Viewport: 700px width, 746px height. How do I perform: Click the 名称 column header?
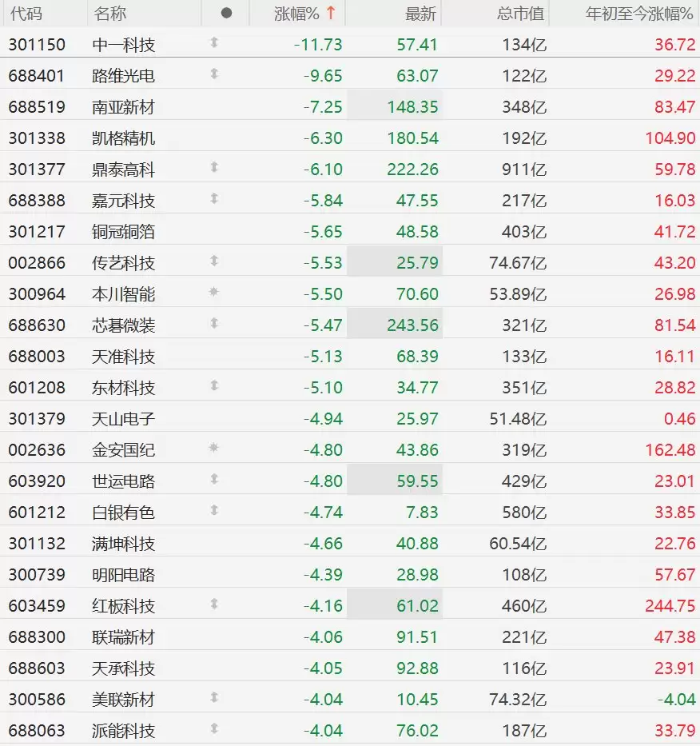pyautogui.click(x=109, y=14)
